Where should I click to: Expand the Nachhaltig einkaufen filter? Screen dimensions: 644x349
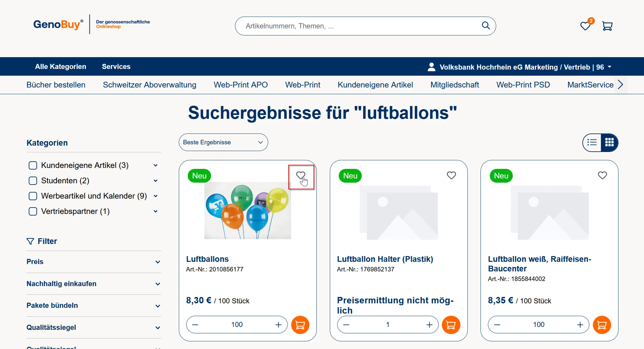94,284
